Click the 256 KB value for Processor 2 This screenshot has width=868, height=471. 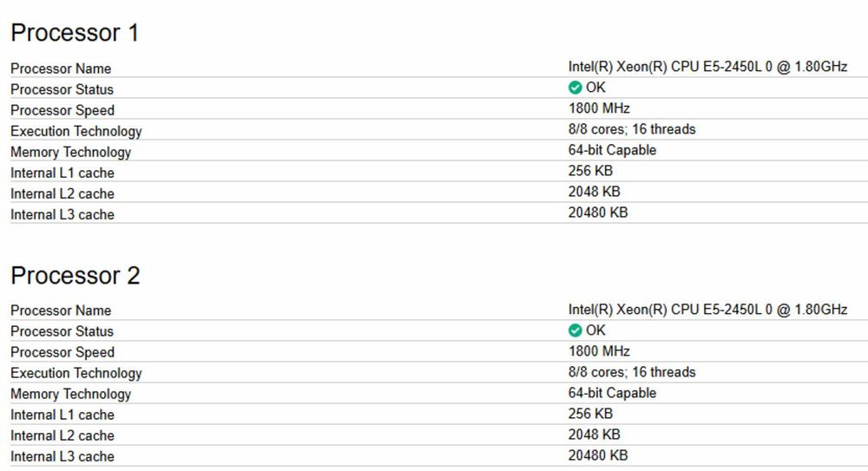[x=590, y=414]
